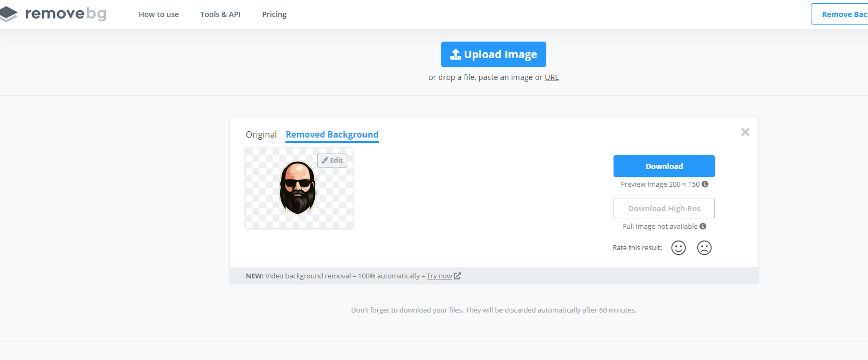
Task: Rate the result with the happy face
Action: click(678, 248)
